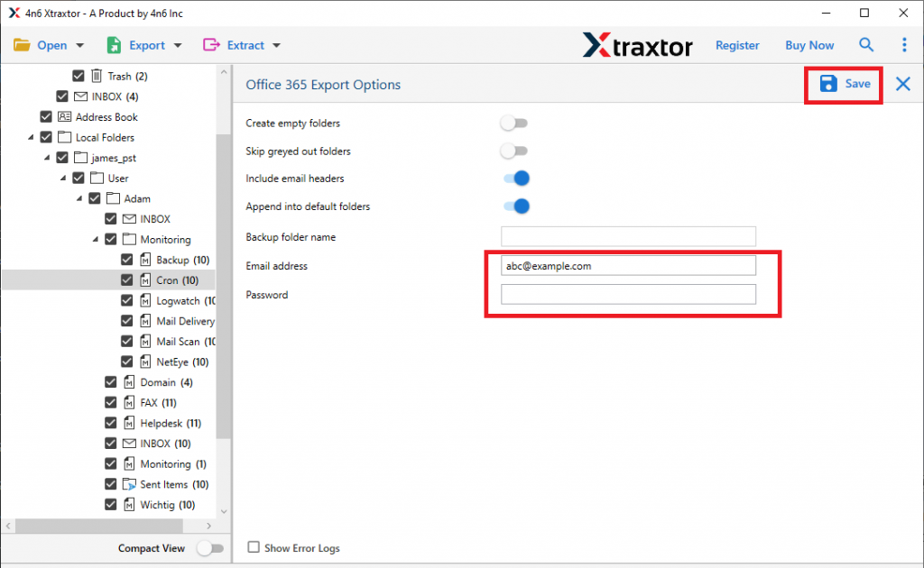
Task: Collapse the james_pst tree node
Action: (47, 158)
